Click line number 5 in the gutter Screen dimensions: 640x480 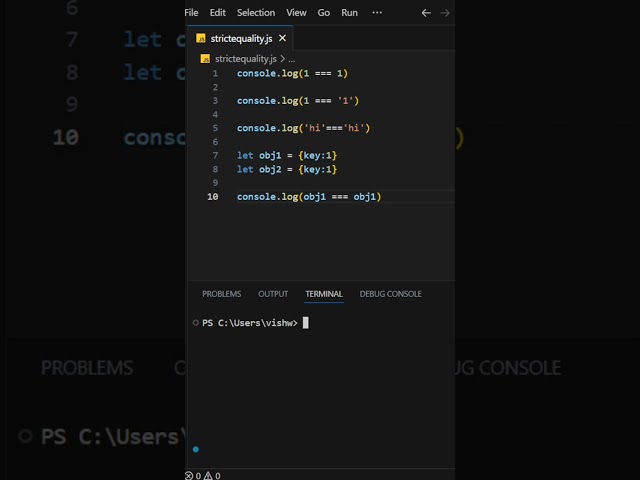[215, 128]
